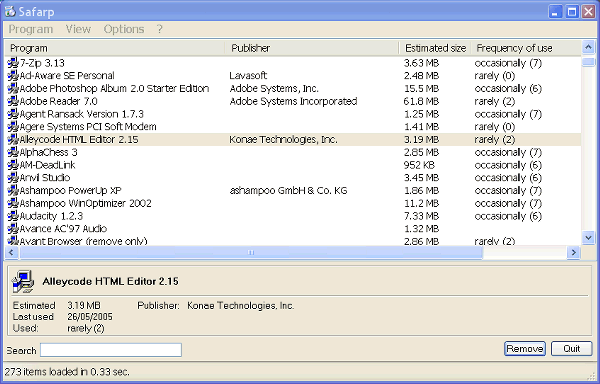Viewport: 600px width, 384px height.
Task: Click the vertical scrollbar up arrow
Action: (x=588, y=47)
